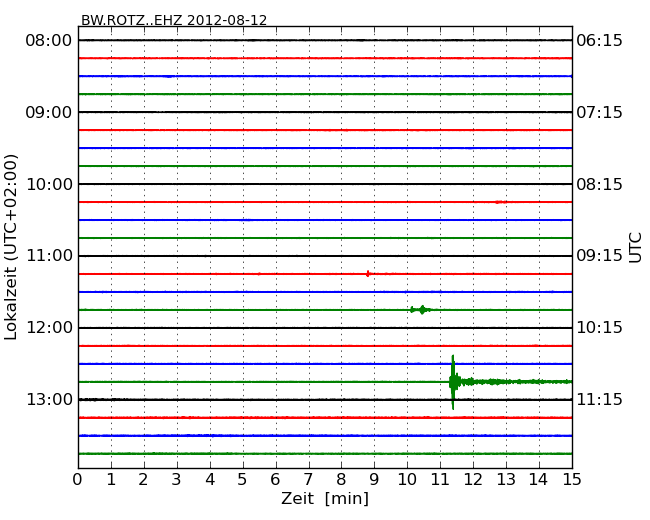Click the x-axis tick label 4

click(x=210, y=479)
